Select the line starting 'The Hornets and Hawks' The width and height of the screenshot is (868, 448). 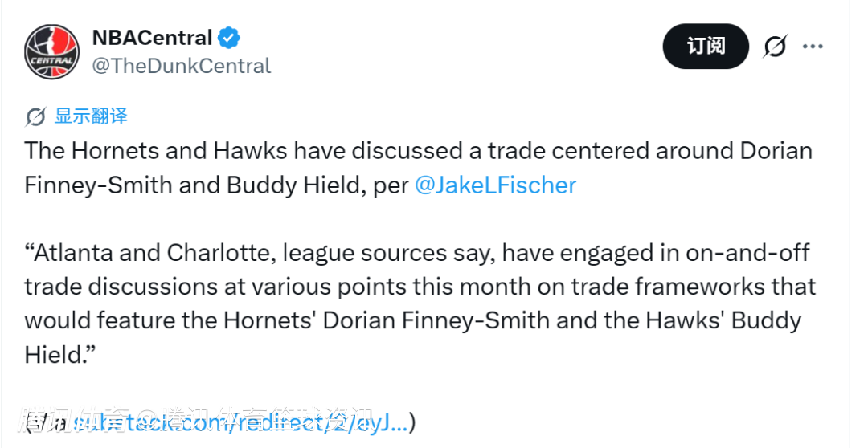(x=419, y=150)
